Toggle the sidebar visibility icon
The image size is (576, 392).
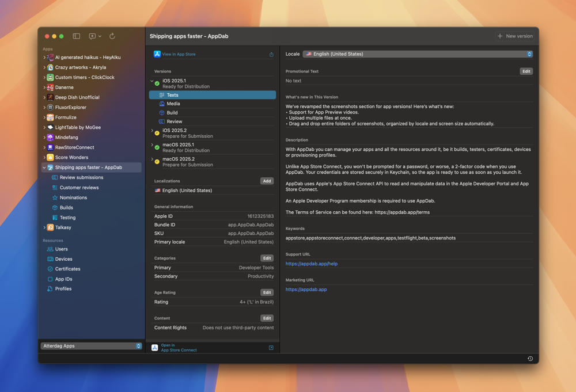pyautogui.click(x=77, y=36)
